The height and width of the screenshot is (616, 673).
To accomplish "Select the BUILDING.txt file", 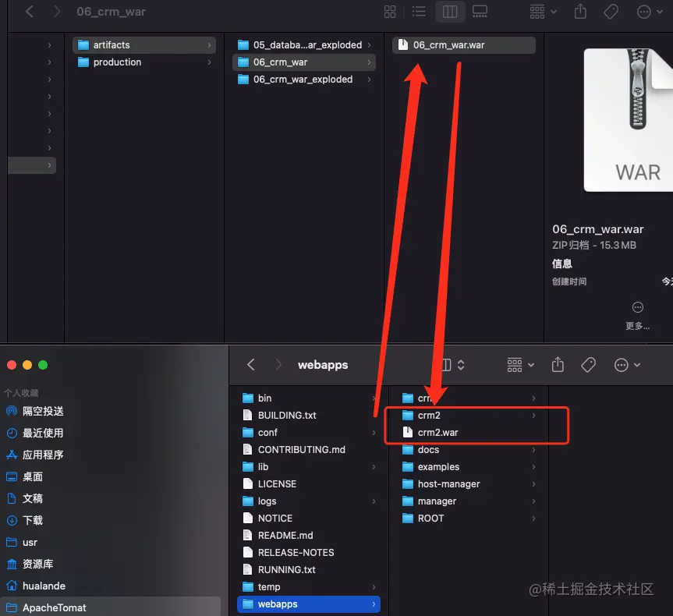I will pyautogui.click(x=309, y=416).
